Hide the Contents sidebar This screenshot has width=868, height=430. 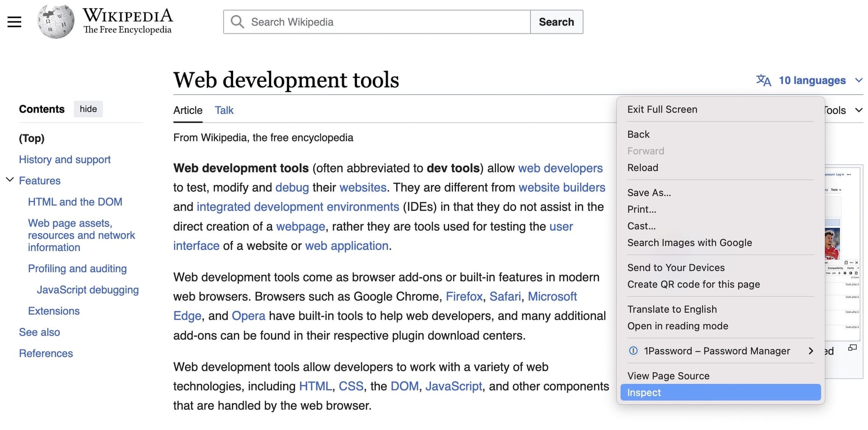(x=88, y=109)
